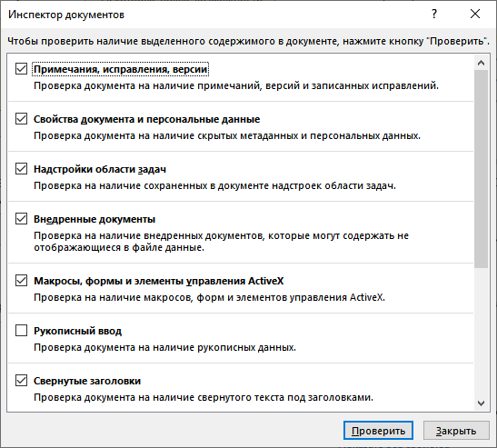The width and height of the screenshot is (497, 448).
Task: Open help with the question mark icon
Action: (x=434, y=14)
